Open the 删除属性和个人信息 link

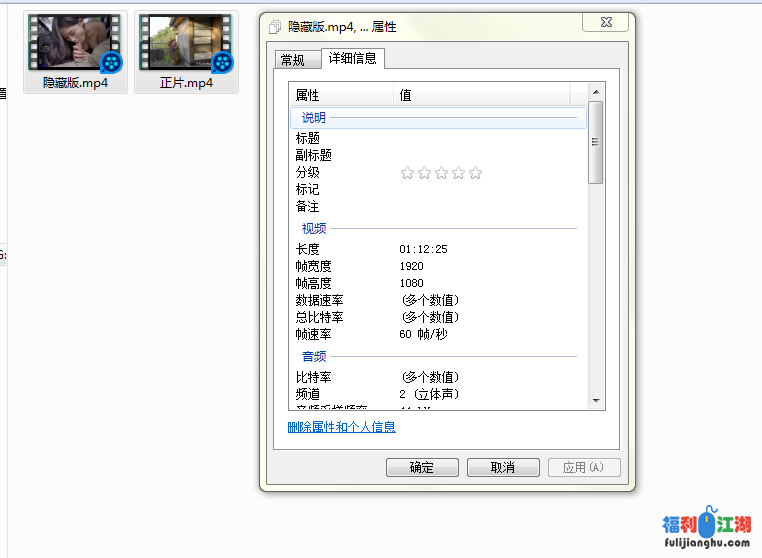pos(341,427)
